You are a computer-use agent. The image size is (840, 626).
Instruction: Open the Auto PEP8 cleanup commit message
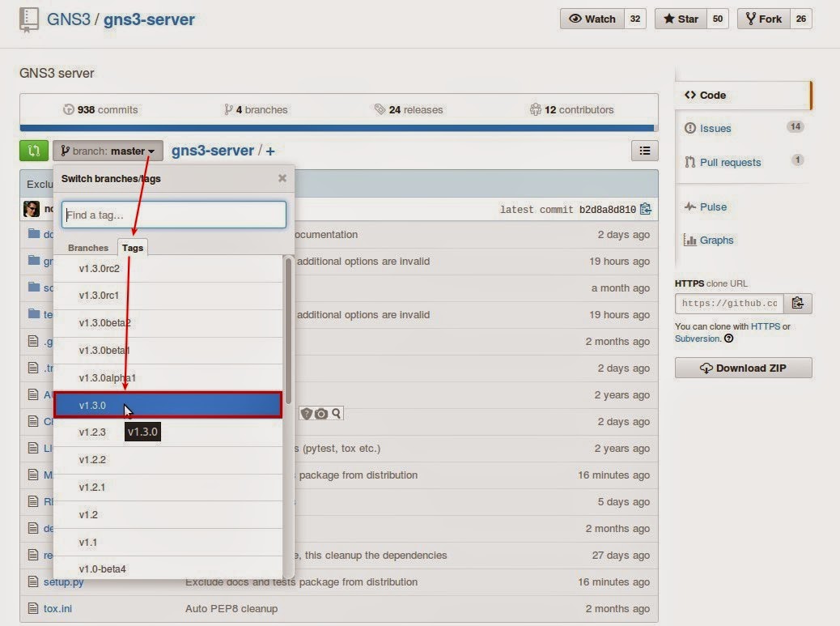[231, 609]
